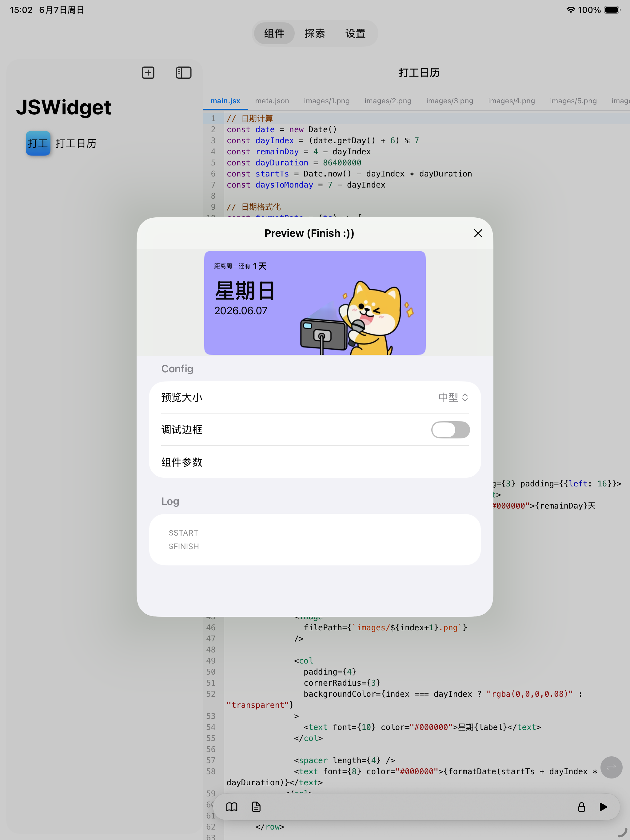630x840 pixels.
Task: Click code line 7 daysToMonday
Action: click(306, 184)
